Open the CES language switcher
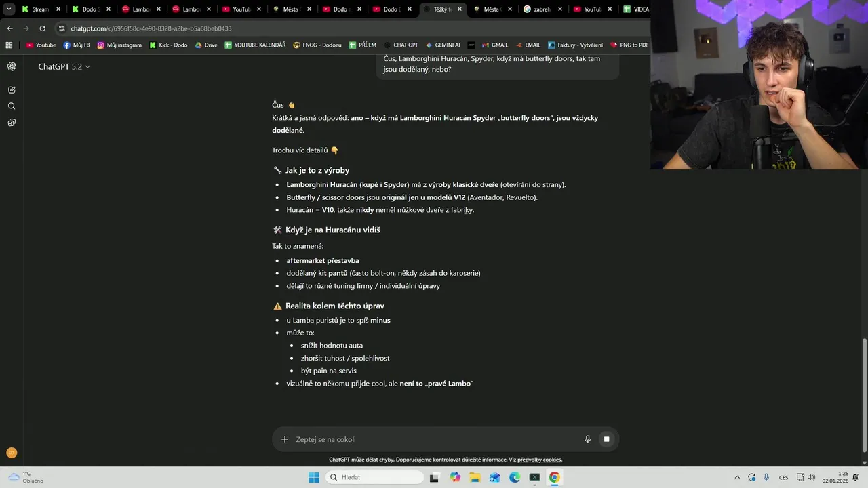This screenshot has width=868, height=488. click(784, 477)
